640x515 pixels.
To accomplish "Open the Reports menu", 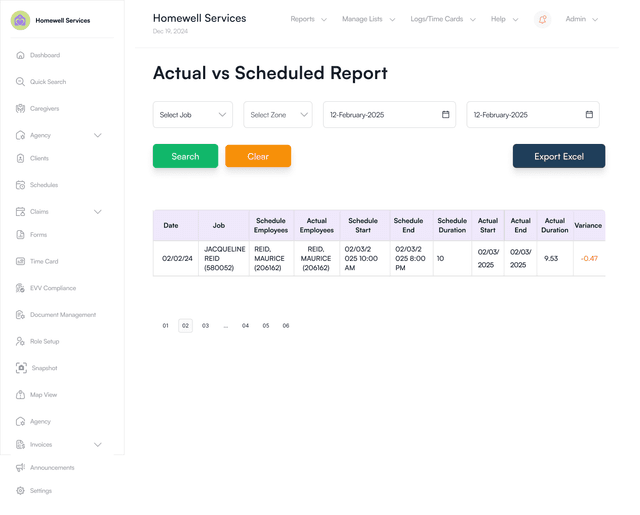I will (308, 19).
